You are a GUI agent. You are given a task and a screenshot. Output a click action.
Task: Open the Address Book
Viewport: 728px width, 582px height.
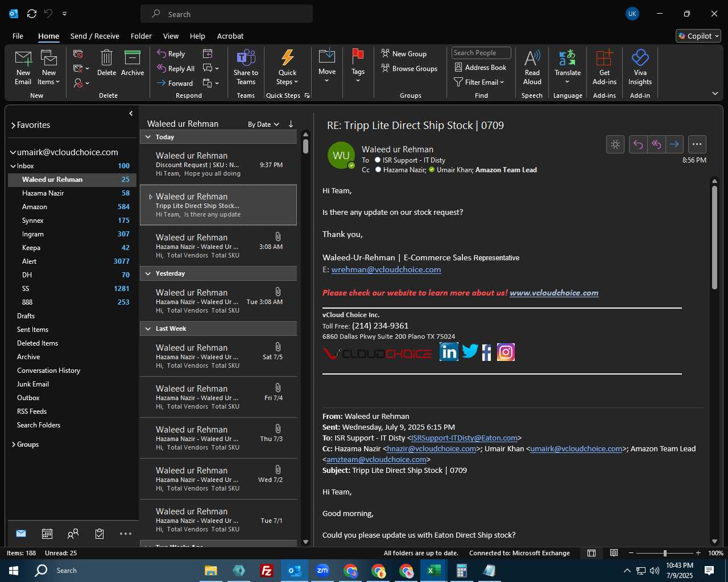pos(480,67)
